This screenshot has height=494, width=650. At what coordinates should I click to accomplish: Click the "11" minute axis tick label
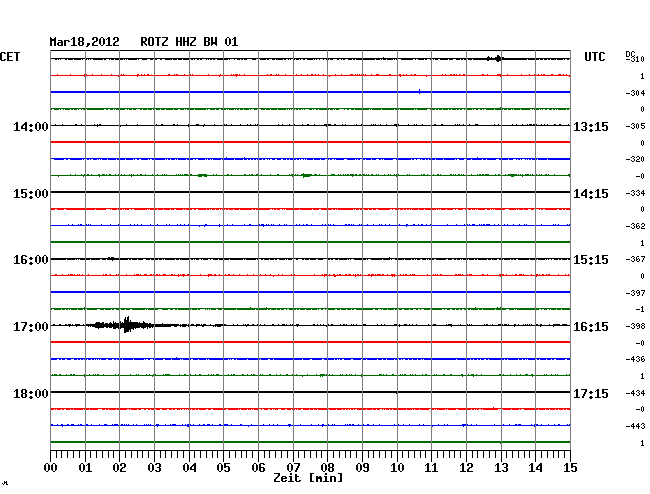coord(431,467)
